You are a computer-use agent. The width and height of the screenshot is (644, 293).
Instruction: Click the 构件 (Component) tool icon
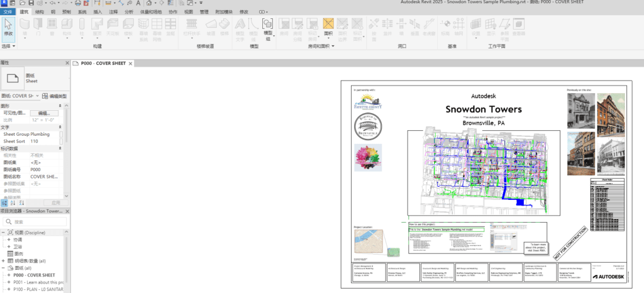[67, 25]
